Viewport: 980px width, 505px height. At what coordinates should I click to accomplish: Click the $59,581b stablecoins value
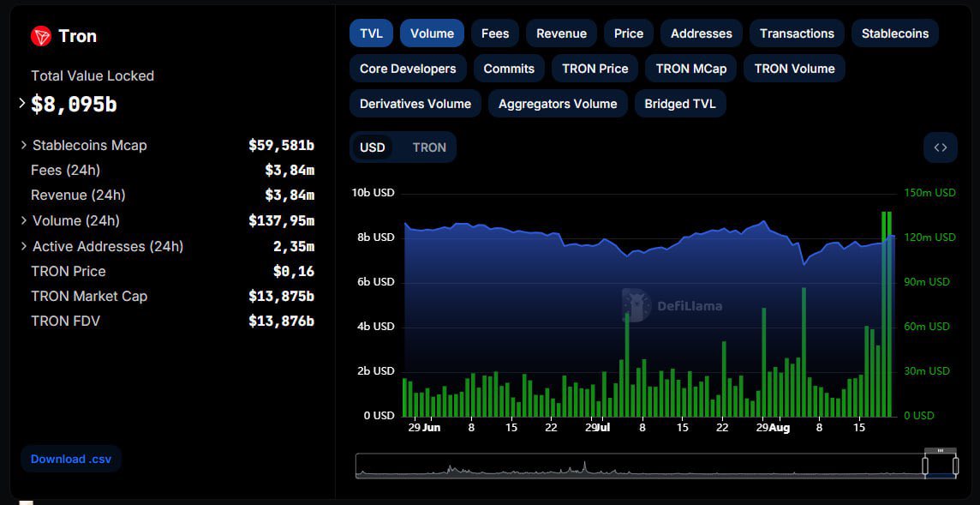281,145
